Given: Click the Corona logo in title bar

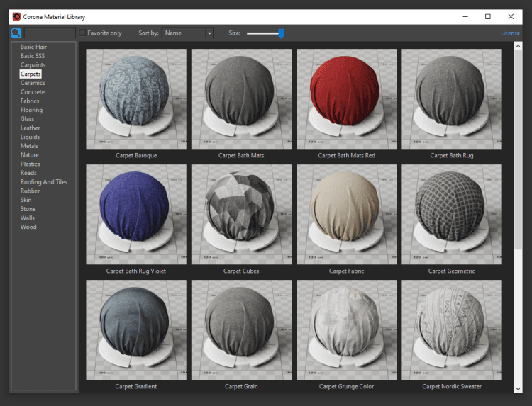Looking at the screenshot, I should (x=16, y=16).
